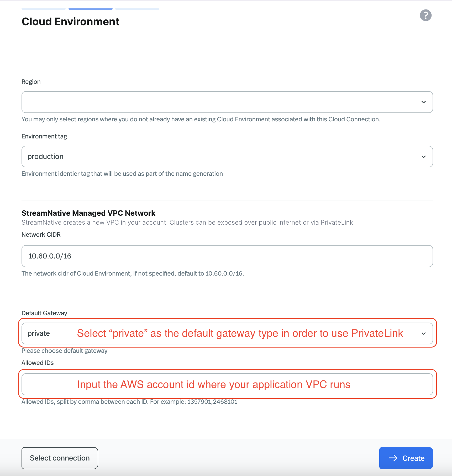Image resolution: width=452 pixels, height=476 pixels.
Task: Click the Select connection button
Action: click(x=60, y=458)
